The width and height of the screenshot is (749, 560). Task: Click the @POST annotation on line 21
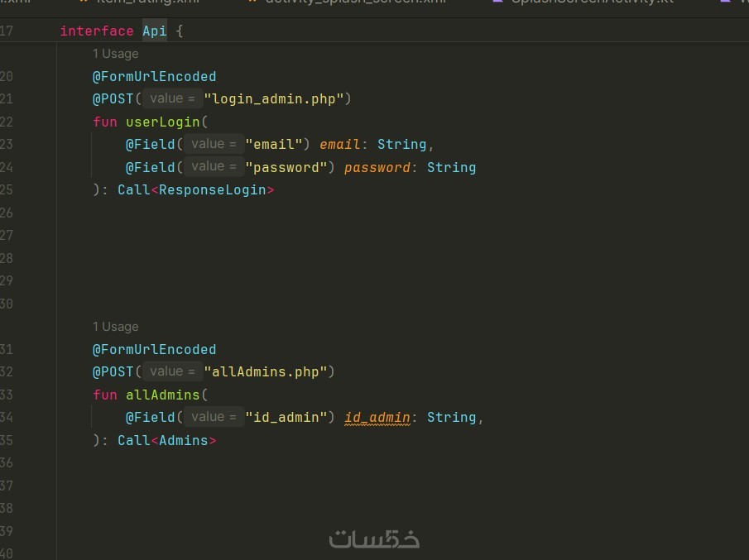click(x=113, y=98)
